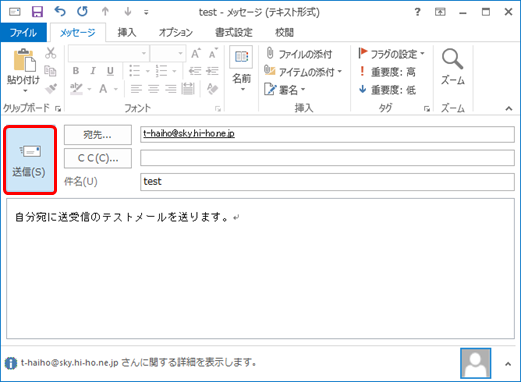This screenshot has height=382, width=521.
Task: Click ファイルの添付 attach file
Action: (299, 53)
